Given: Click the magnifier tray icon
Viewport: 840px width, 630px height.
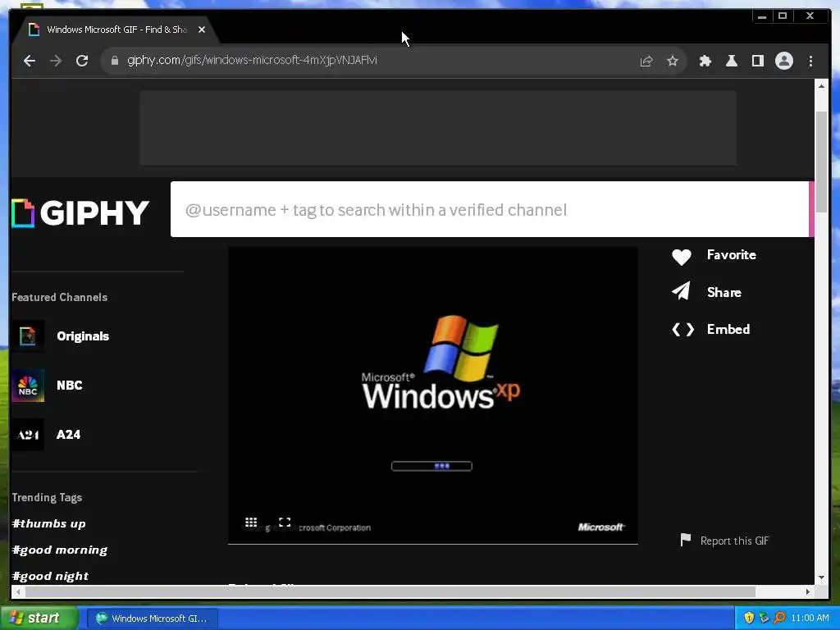Looking at the screenshot, I should (779, 619).
